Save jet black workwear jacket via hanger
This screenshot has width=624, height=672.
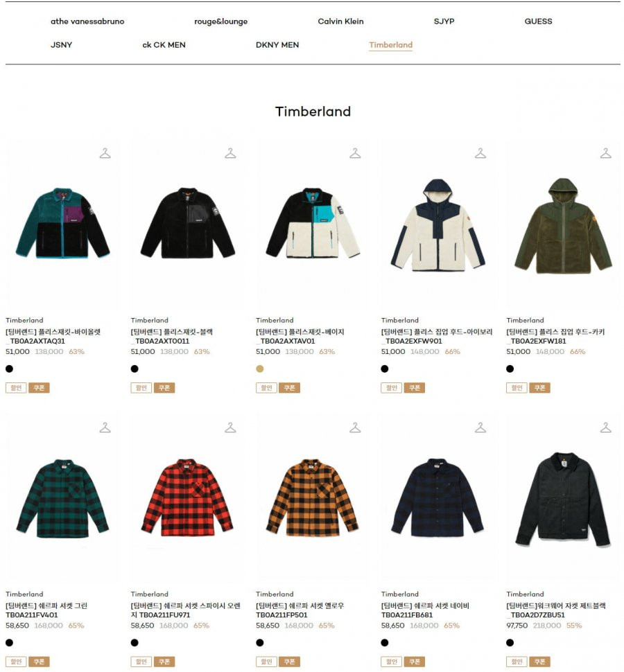pos(605,427)
